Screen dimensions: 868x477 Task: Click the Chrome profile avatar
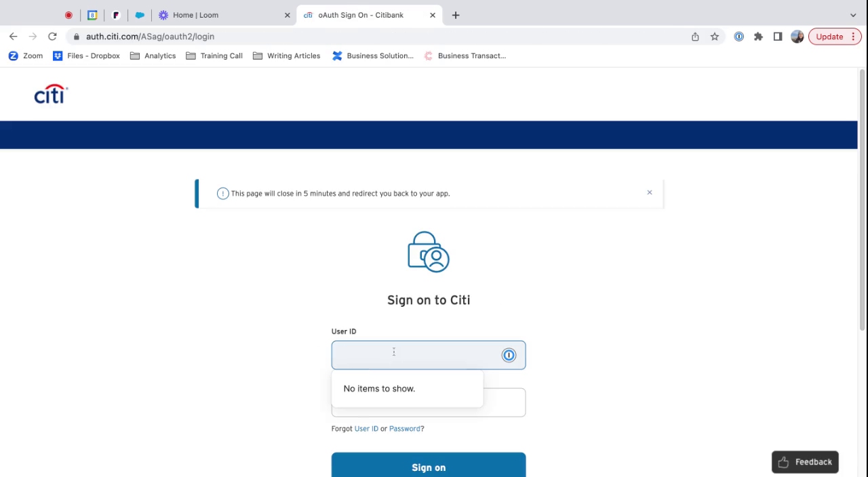tap(797, 37)
